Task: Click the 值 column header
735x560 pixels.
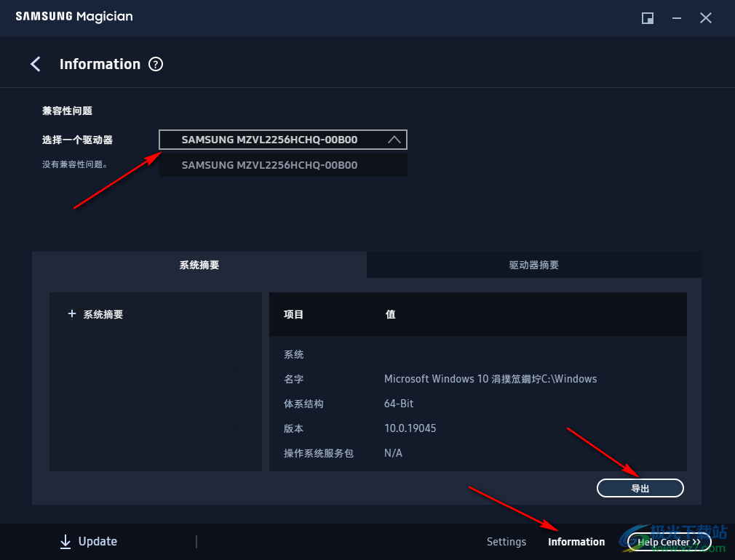Action: (390, 314)
